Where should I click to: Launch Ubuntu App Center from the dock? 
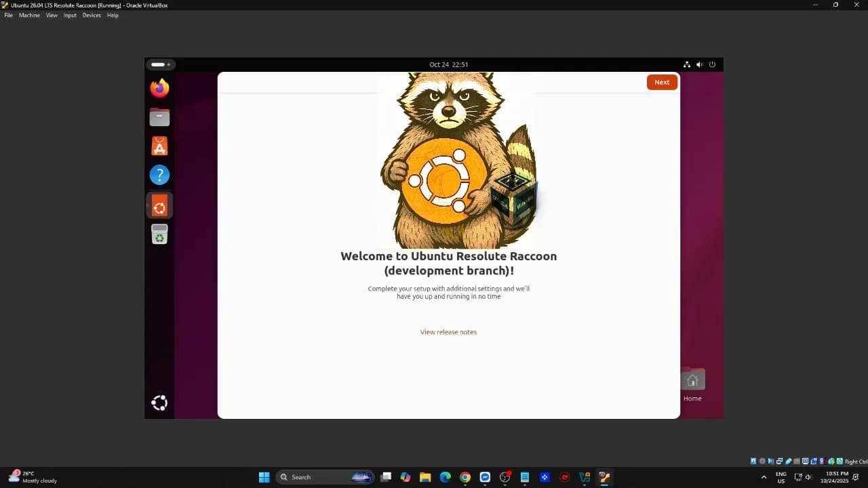click(159, 146)
